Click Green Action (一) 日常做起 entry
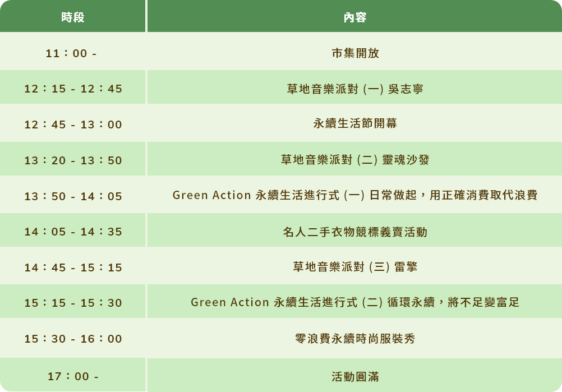Image resolution: width=562 pixels, height=392 pixels. coord(355,196)
